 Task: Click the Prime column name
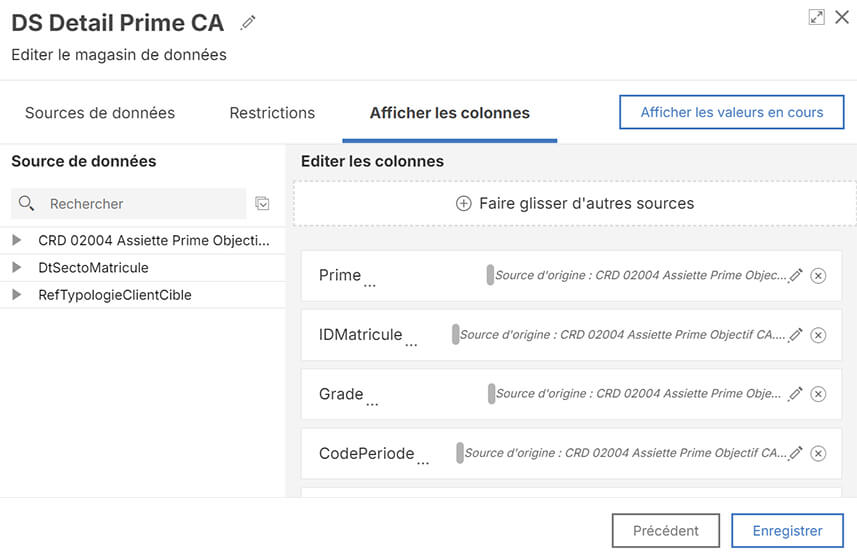340,275
